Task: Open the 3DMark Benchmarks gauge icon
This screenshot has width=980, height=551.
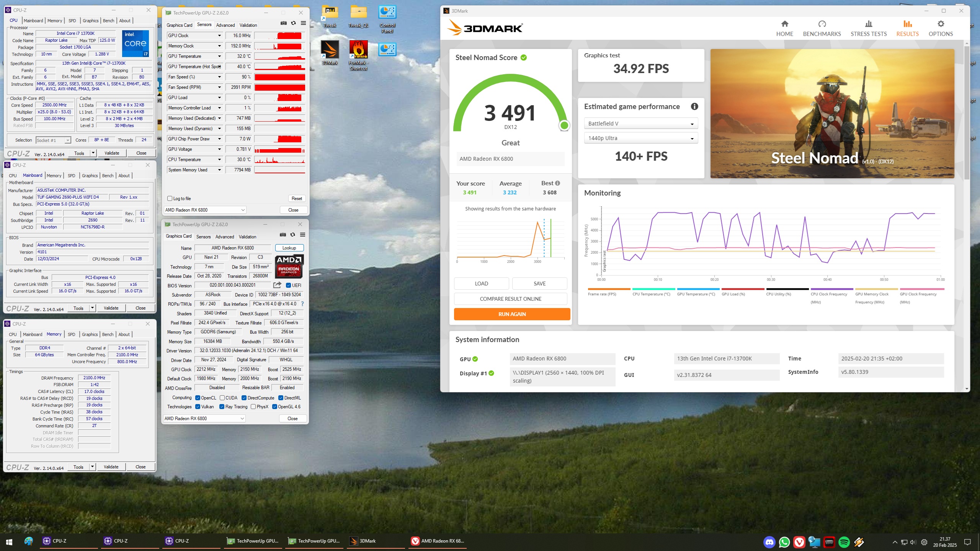Action: coord(822,24)
